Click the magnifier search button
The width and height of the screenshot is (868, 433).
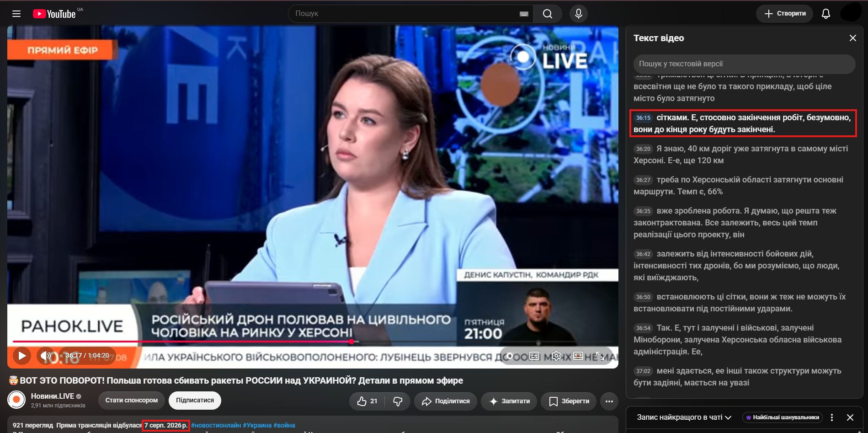pyautogui.click(x=548, y=14)
